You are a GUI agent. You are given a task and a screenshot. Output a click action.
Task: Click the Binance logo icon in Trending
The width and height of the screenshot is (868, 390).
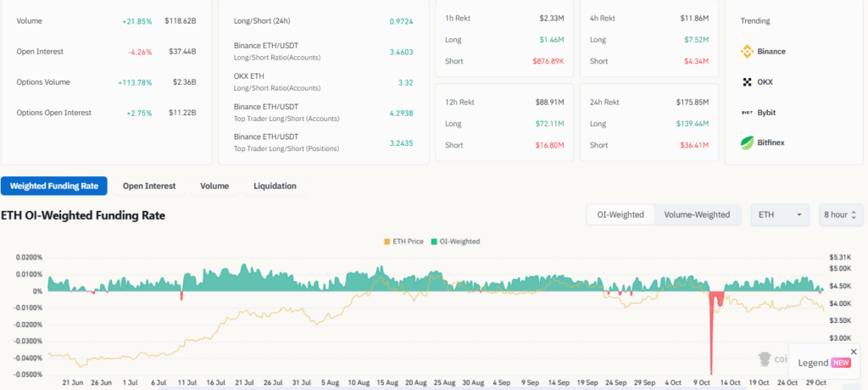click(748, 52)
